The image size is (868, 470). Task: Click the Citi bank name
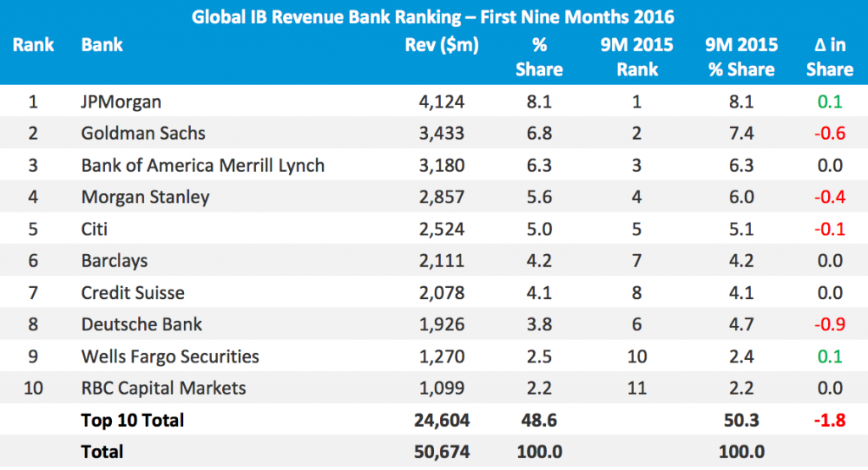(x=94, y=229)
